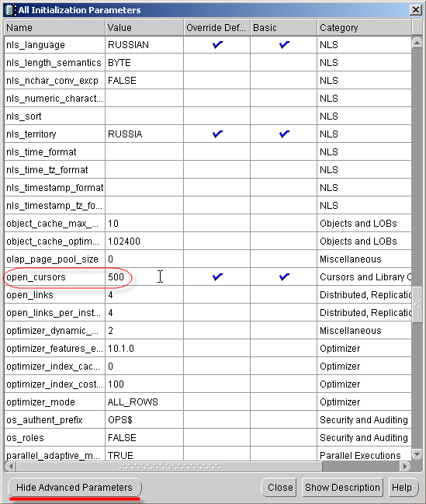The width and height of the screenshot is (426, 504).
Task: Select the optimizer_dynamic_... parameter name
Action: pyautogui.click(x=52, y=330)
